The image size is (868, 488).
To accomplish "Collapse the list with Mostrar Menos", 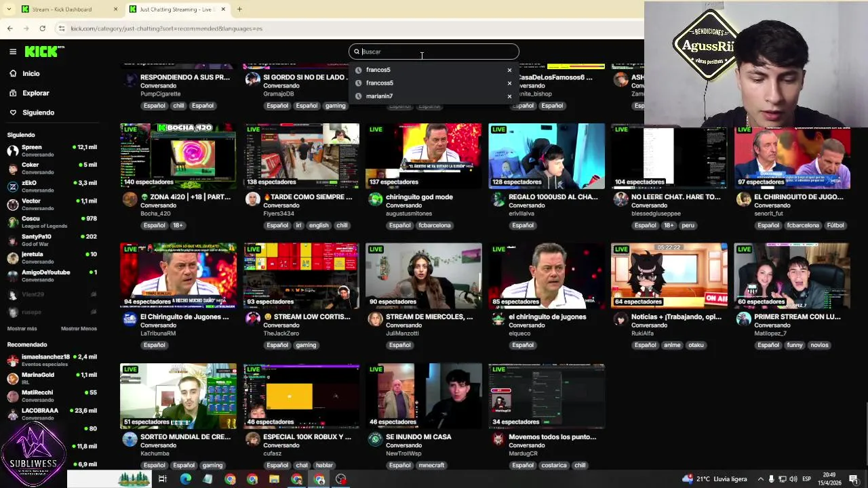I will coord(79,329).
